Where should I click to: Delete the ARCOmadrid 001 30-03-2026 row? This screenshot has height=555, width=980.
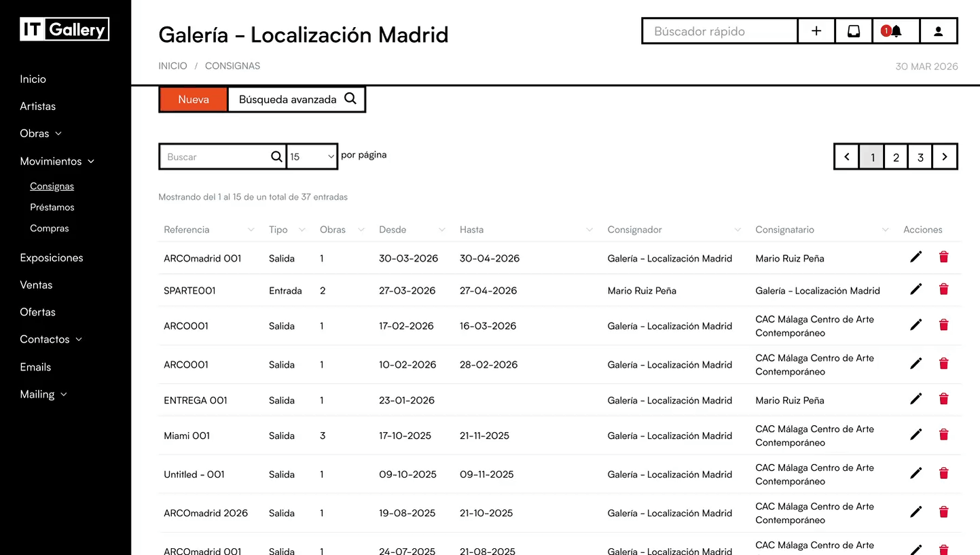point(943,257)
